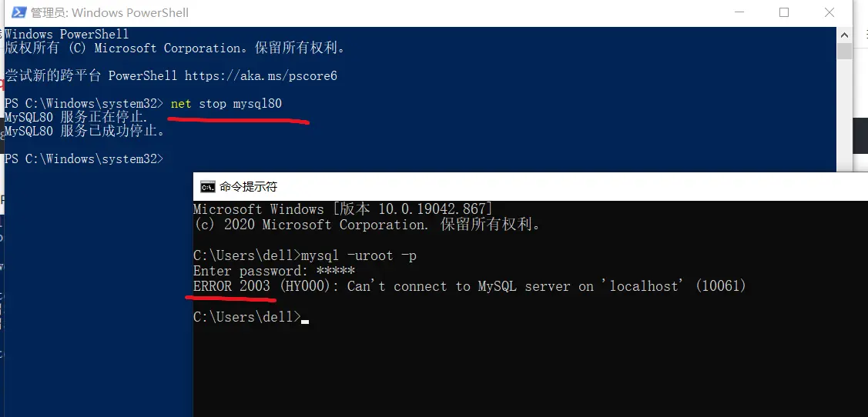Click the Microsoft Windows version line in Command Prompt
The width and height of the screenshot is (868, 417).
[x=343, y=209]
